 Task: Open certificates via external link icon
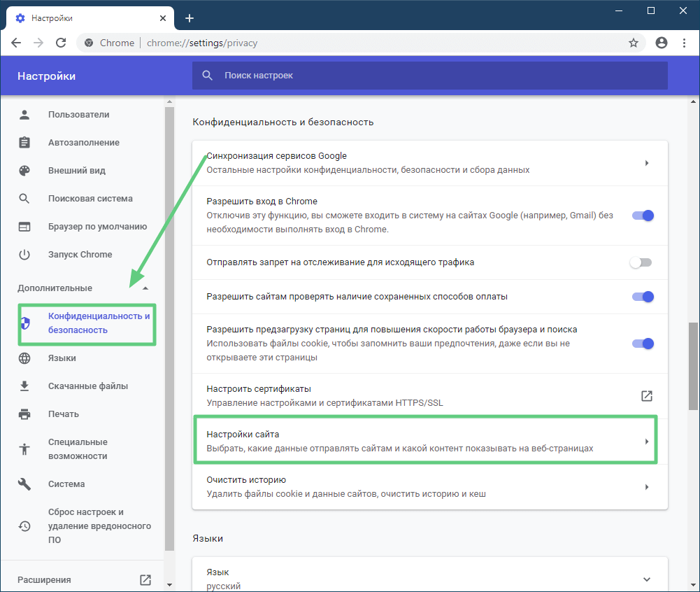[x=647, y=396]
